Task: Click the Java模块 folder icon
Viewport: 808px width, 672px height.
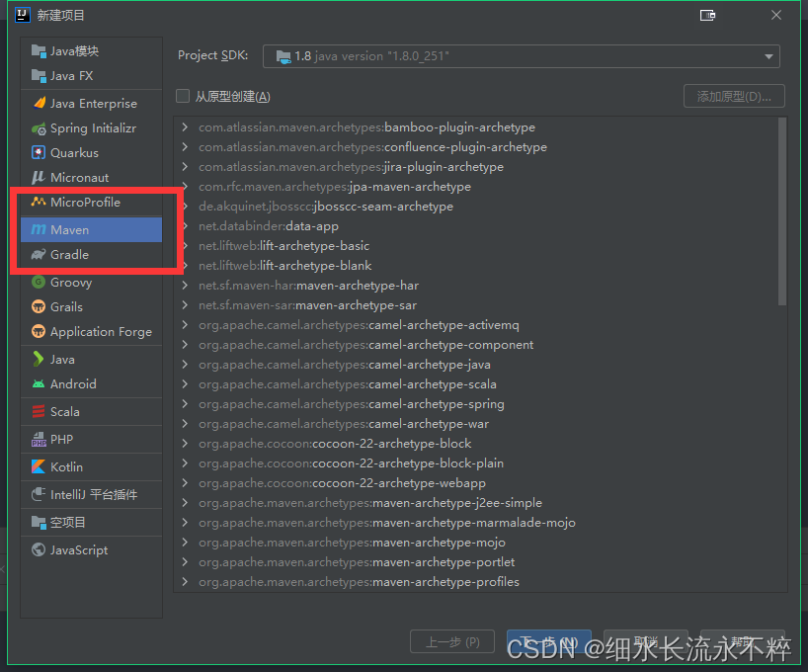Action: 39,51
